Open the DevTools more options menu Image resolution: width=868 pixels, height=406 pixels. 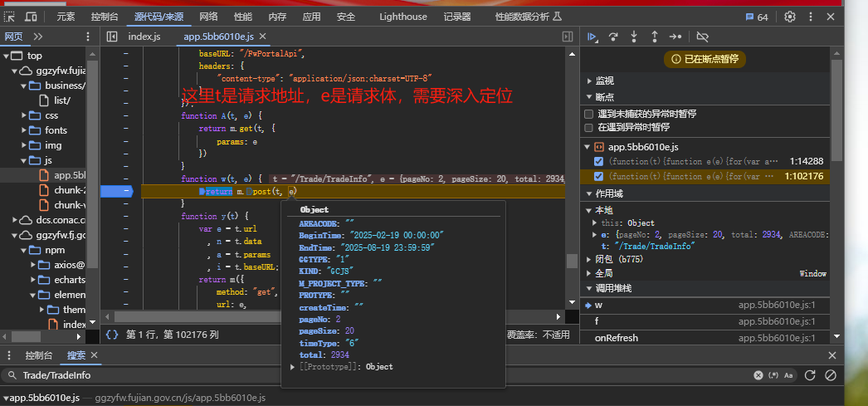point(811,17)
